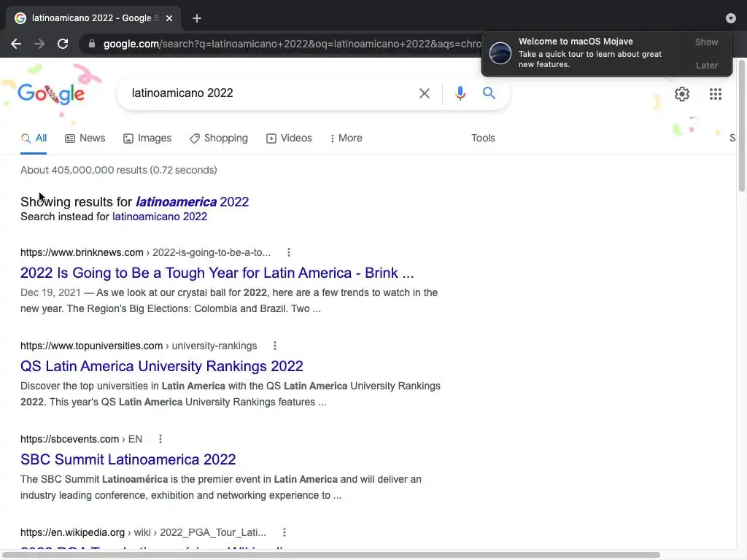Screen dimensions: 747x560
Task: Open options menu for brinknews result
Action: [289, 252]
